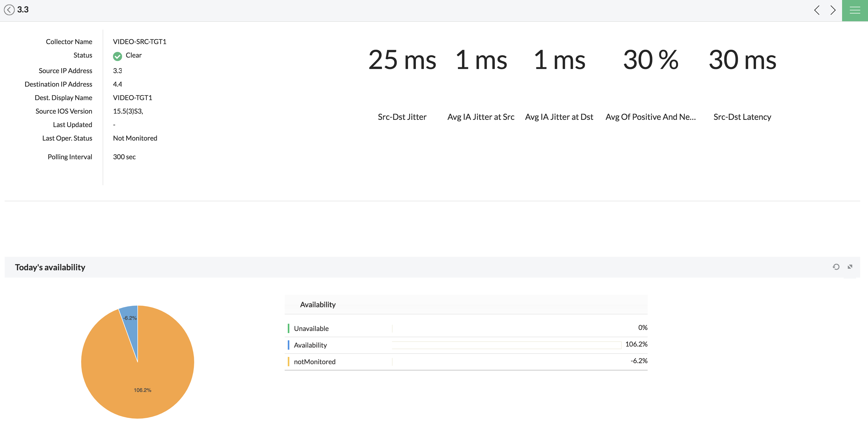Screen dimensions: 868x428
Task: Click the back arrow circle icon
Action: click(9, 10)
